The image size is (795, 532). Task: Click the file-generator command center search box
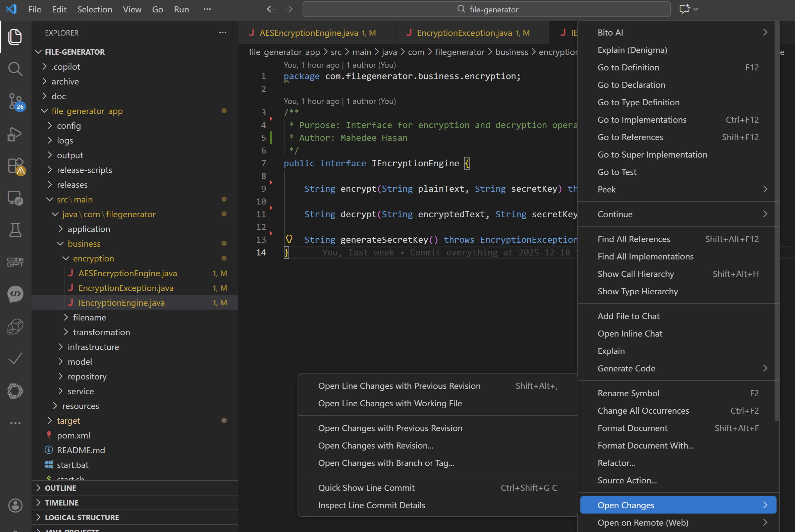[486, 9]
